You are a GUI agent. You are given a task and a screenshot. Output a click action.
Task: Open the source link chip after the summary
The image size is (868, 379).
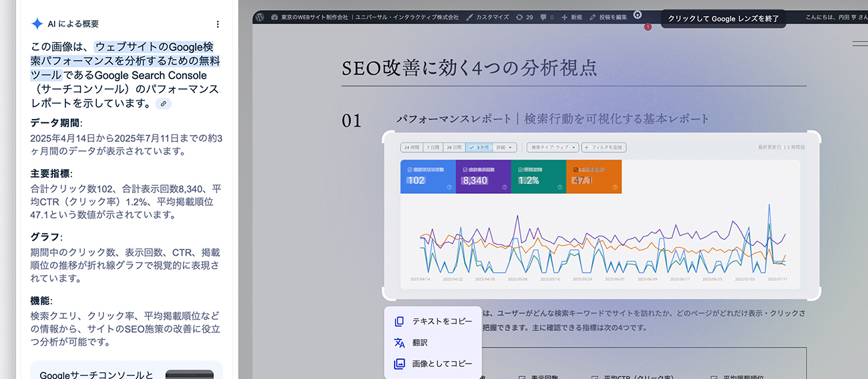pos(163,104)
